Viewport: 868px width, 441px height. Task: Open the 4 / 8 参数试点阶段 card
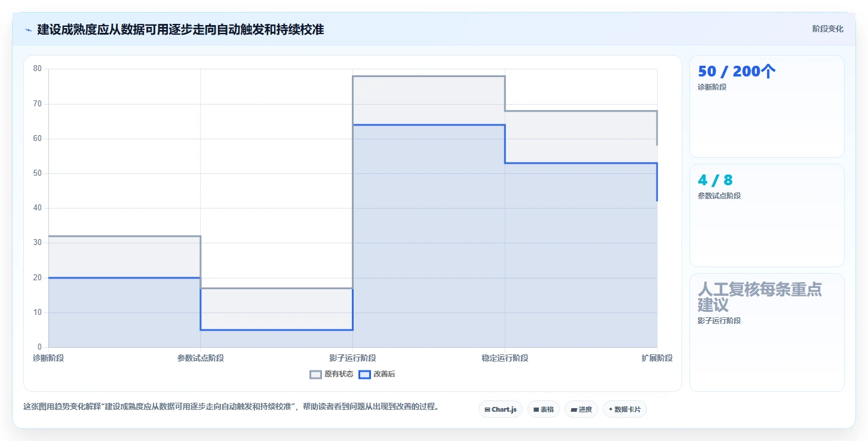point(767,215)
